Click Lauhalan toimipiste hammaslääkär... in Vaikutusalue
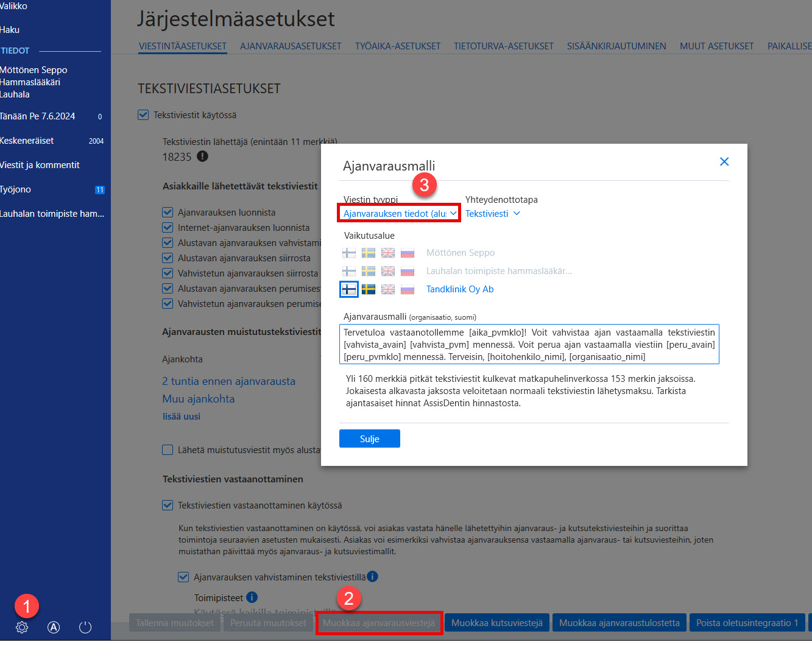The image size is (812, 648). [499, 271]
